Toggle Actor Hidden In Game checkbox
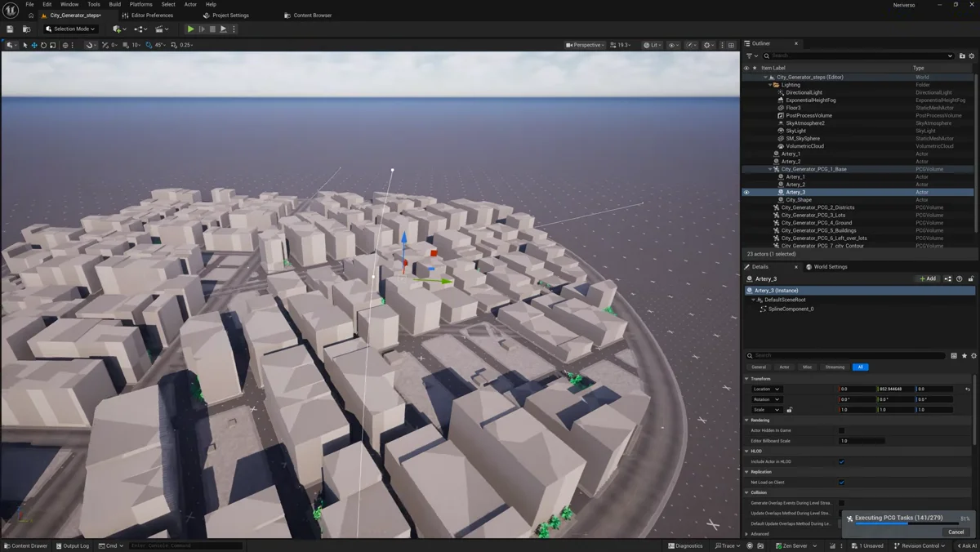The image size is (980, 552). point(841,430)
